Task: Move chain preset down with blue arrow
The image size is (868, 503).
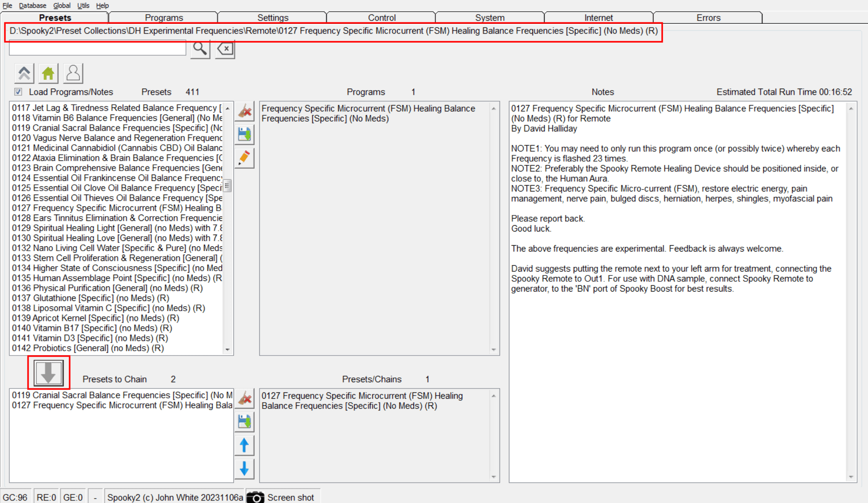Action: pyautogui.click(x=244, y=468)
